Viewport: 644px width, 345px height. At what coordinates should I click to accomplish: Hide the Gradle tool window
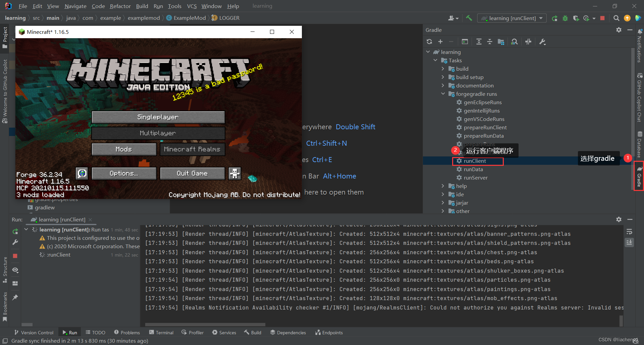pyautogui.click(x=630, y=30)
